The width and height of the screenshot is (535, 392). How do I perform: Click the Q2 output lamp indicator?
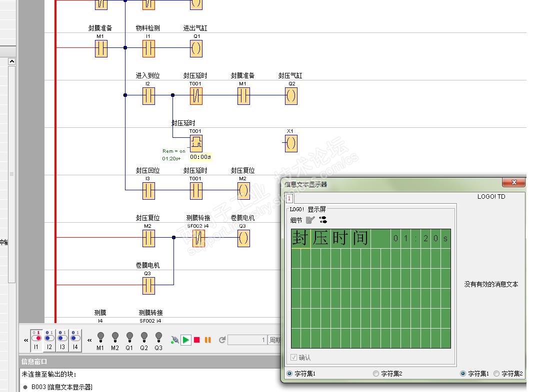tap(144, 337)
